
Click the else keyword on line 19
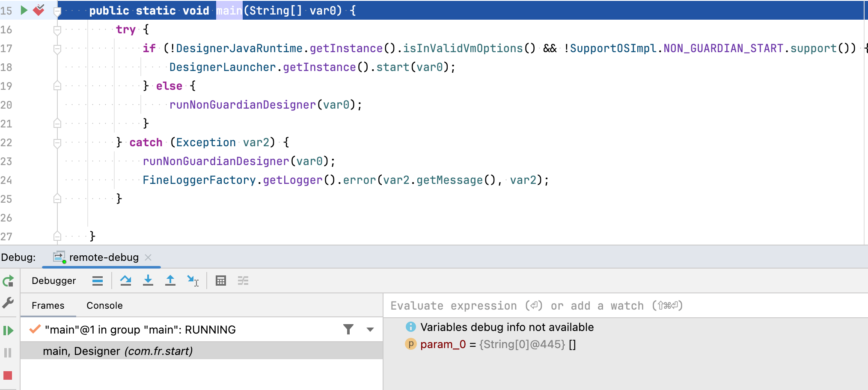[x=169, y=86]
